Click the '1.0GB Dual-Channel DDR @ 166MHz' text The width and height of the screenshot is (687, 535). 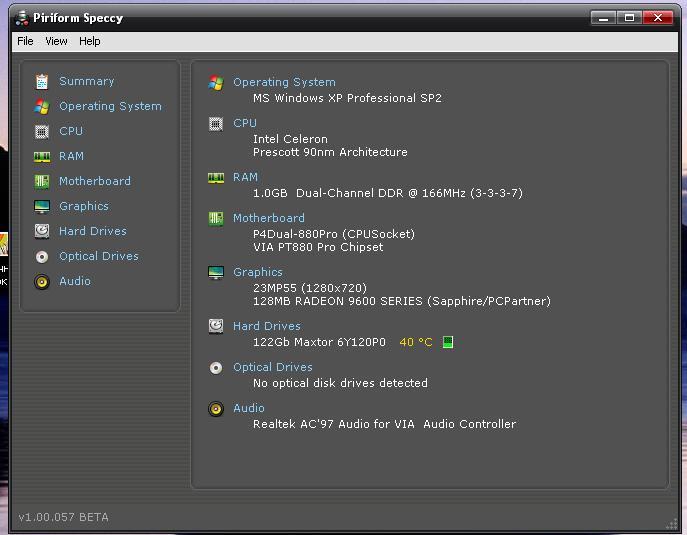pos(359,193)
